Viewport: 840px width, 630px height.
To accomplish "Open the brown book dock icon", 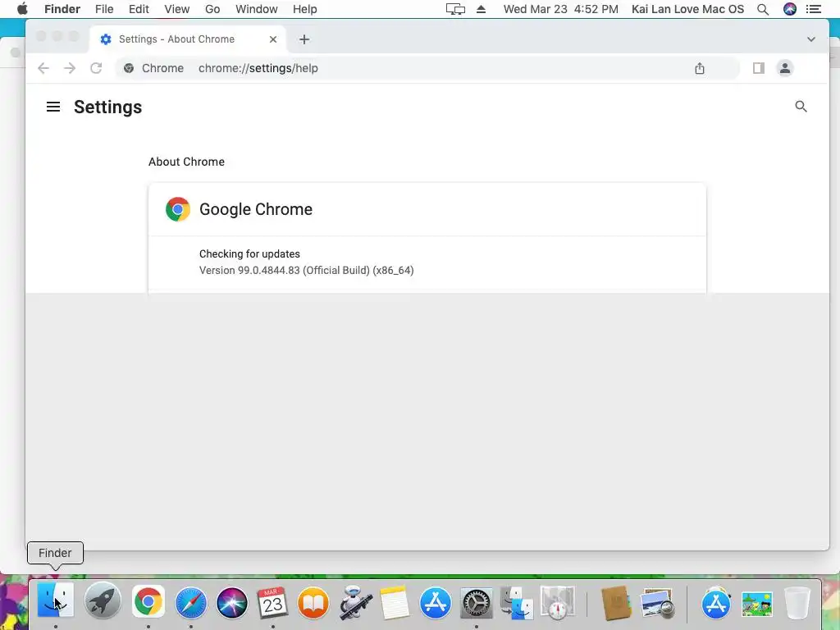I will tap(616, 602).
